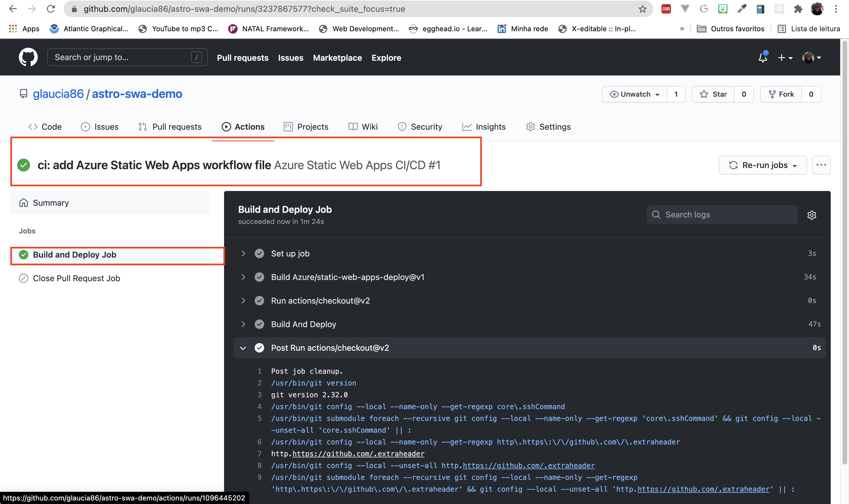This screenshot has height=504, width=849.
Task: Open the run Summary page
Action: click(x=109, y=203)
